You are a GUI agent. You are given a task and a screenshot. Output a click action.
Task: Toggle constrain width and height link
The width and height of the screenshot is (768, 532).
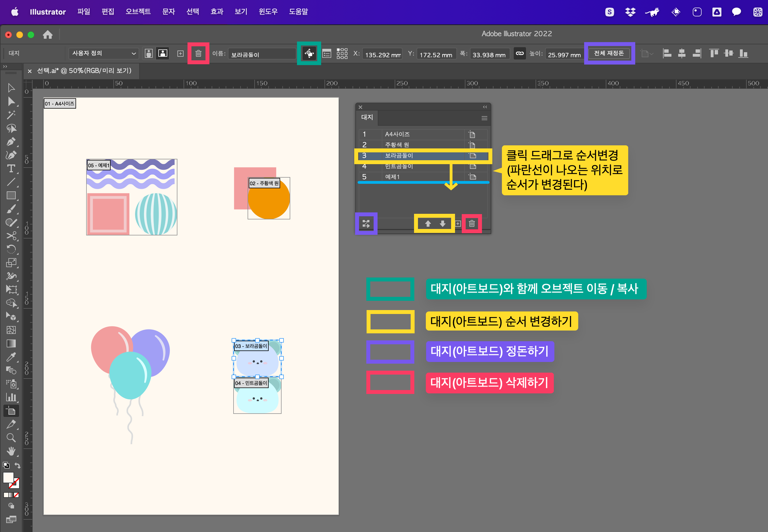coord(520,53)
